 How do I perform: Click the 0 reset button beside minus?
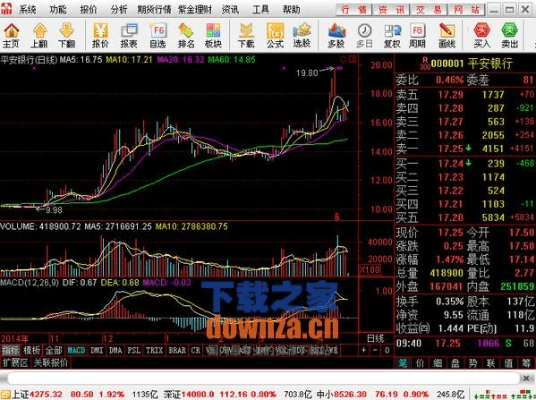(387, 350)
